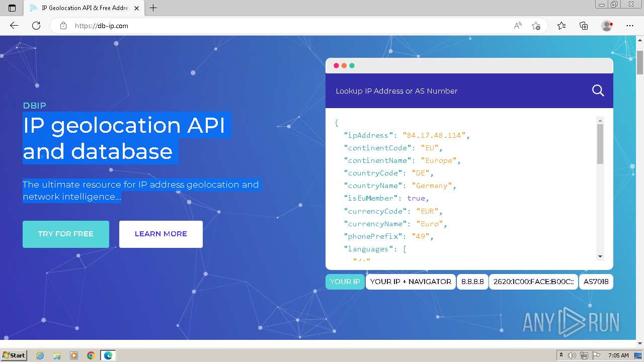Open the tab actions menu icon

click(12, 8)
